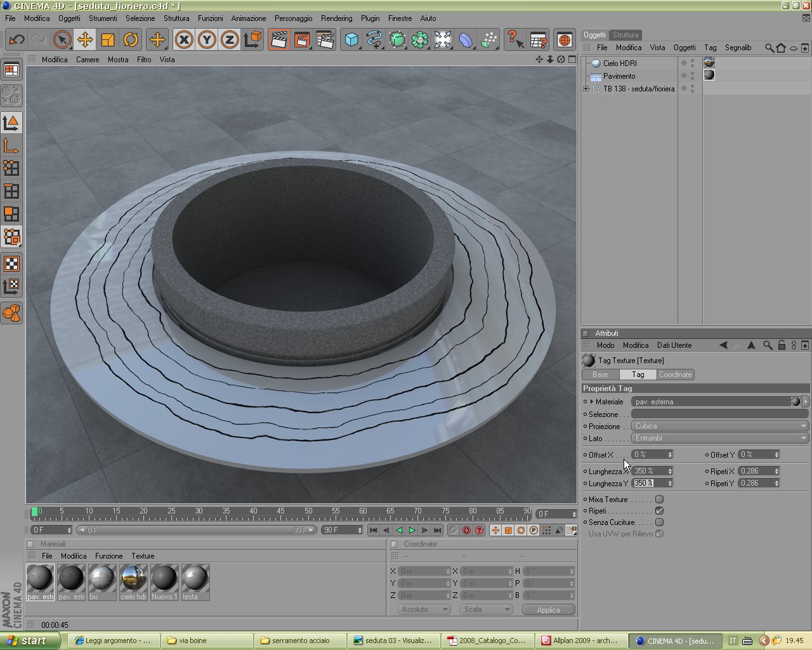Viewport: 812px width, 650px height.
Task: Click the Undo arrow icon
Action: pyautogui.click(x=16, y=39)
